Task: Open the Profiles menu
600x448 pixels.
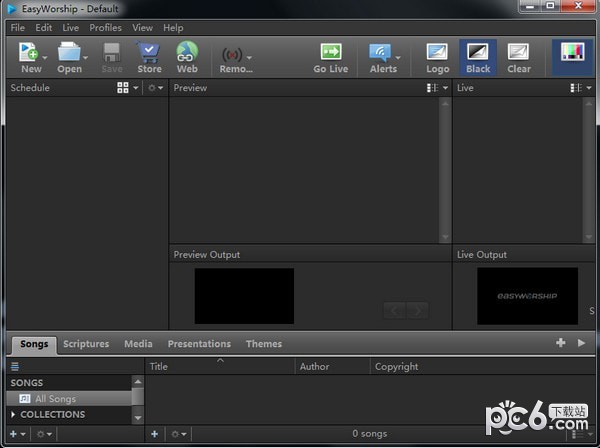Action: pos(105,28)
